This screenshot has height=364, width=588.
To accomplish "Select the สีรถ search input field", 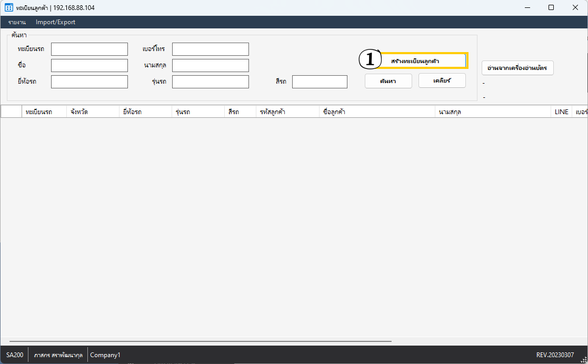I will pyautogui.click(x=320, y=82).
